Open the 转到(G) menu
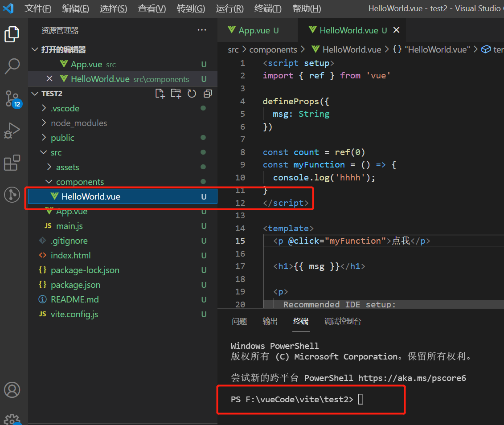The height and width of the screenshot is (425, 504). click(x=191, y=8)
